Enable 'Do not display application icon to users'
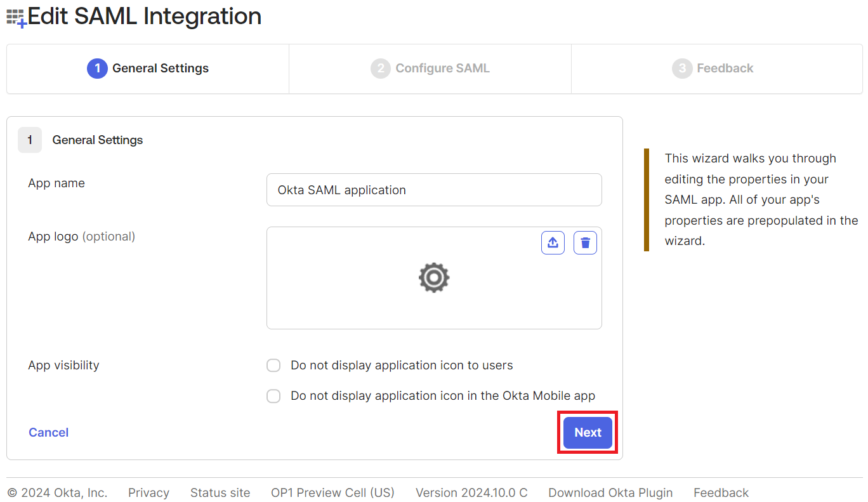 click(273, 366)
